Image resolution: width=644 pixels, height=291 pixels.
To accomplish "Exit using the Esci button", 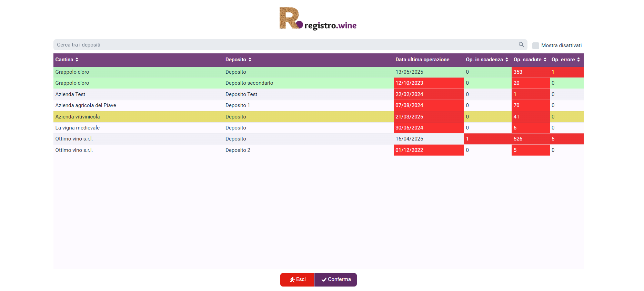I will point(297,280).
